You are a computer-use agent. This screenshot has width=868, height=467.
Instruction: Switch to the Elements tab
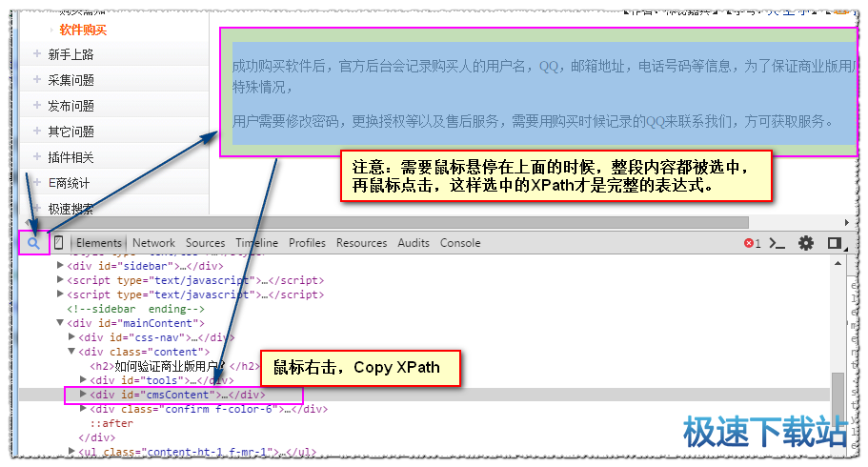tap(98, 243)
